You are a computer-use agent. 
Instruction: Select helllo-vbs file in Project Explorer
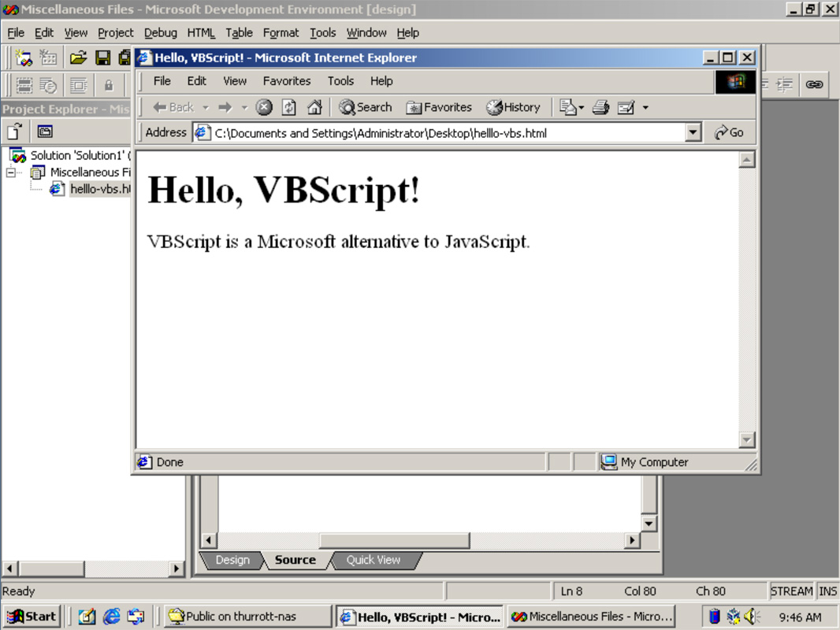coord(98,189)
